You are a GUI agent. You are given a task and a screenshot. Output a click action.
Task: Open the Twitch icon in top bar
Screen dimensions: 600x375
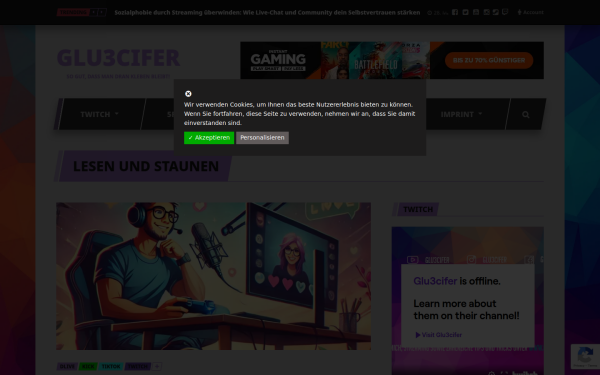[505, 12]
